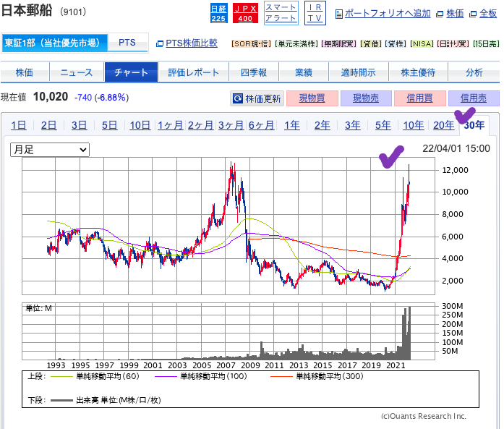This screenshot has height=429, width=504.
Task: Show the 5日 chart period
Action: click(110, 125)
